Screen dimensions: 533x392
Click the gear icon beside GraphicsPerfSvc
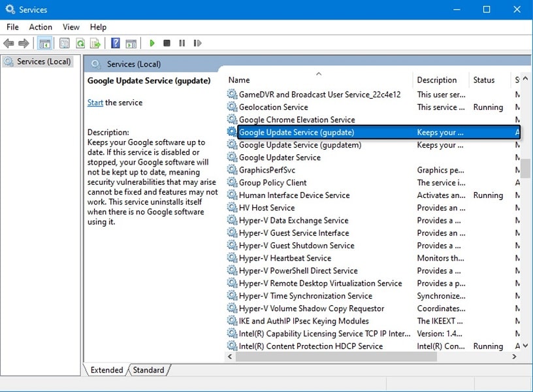(232, 170)
